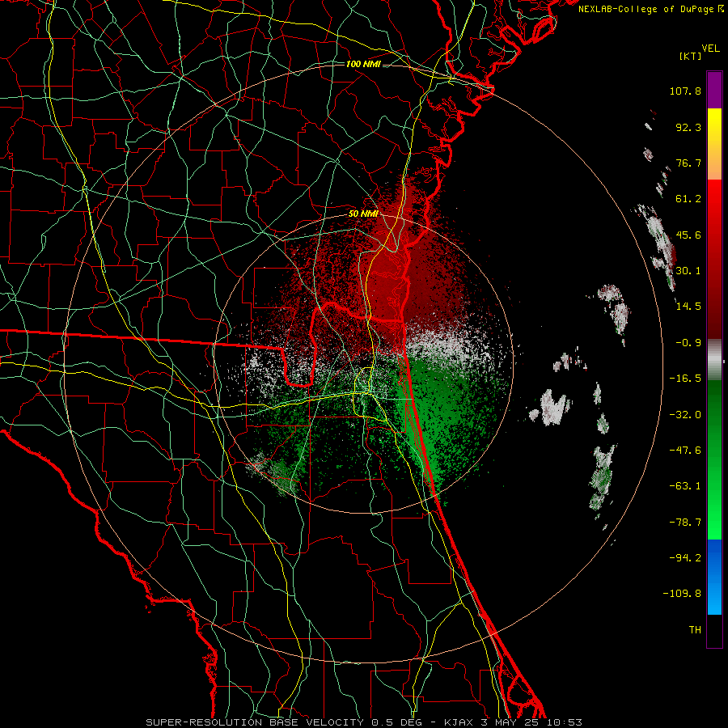Click the [KT] units label
Viewport: 728px width, 728px height.
[690, 56]
